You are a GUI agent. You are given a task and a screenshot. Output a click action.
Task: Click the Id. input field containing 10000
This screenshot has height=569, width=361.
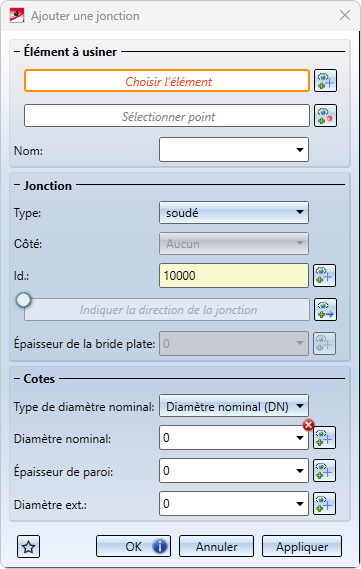tap(234, 276)
